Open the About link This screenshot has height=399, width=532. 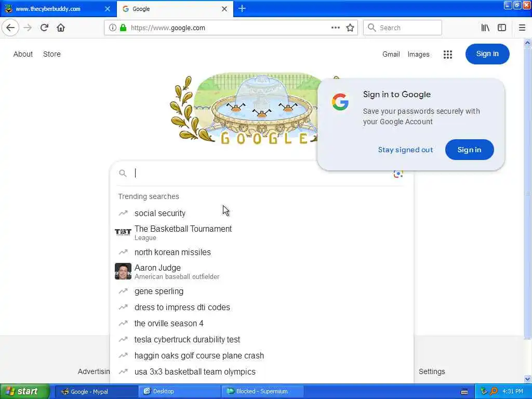pos(23,54)
